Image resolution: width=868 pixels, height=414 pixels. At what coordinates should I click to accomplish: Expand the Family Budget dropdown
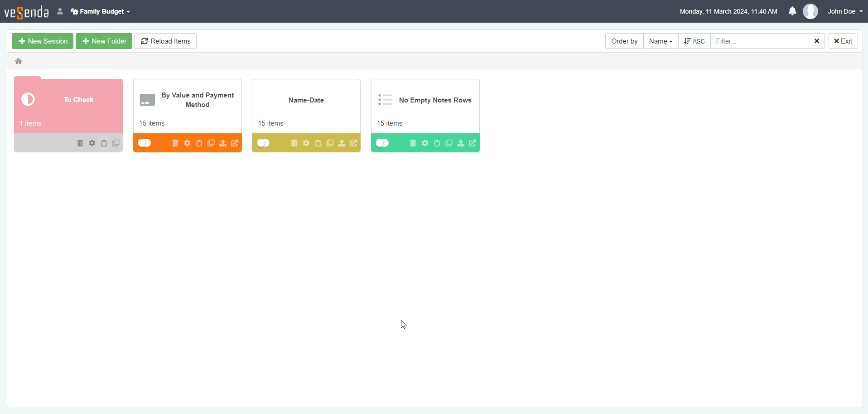click(101, 11)
